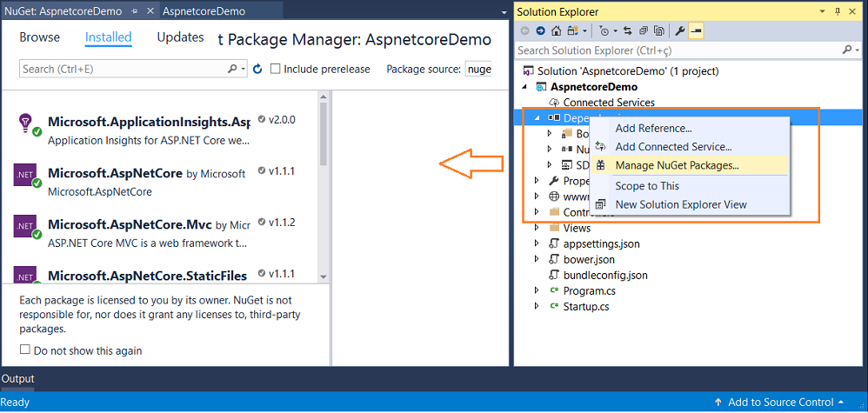Open the NuGet search options dropdown arrow
868x413 pixels.
coord(244,70)
